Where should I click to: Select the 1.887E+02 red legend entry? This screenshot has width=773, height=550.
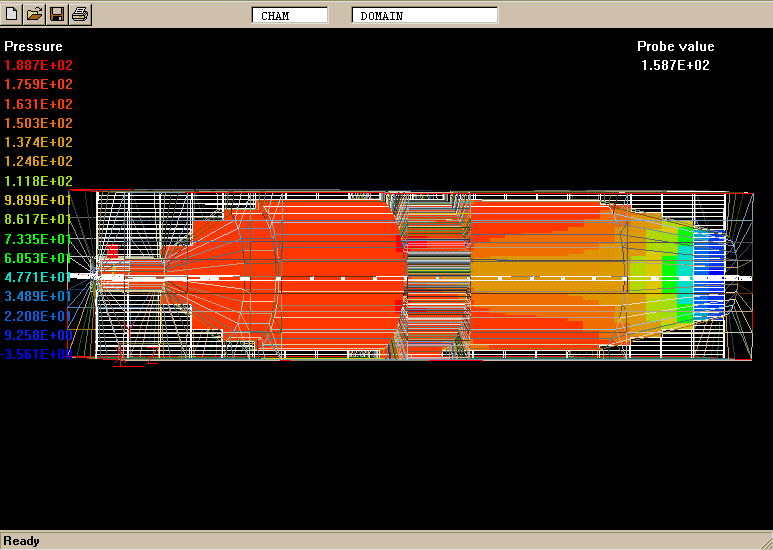[x=38, y=65]
